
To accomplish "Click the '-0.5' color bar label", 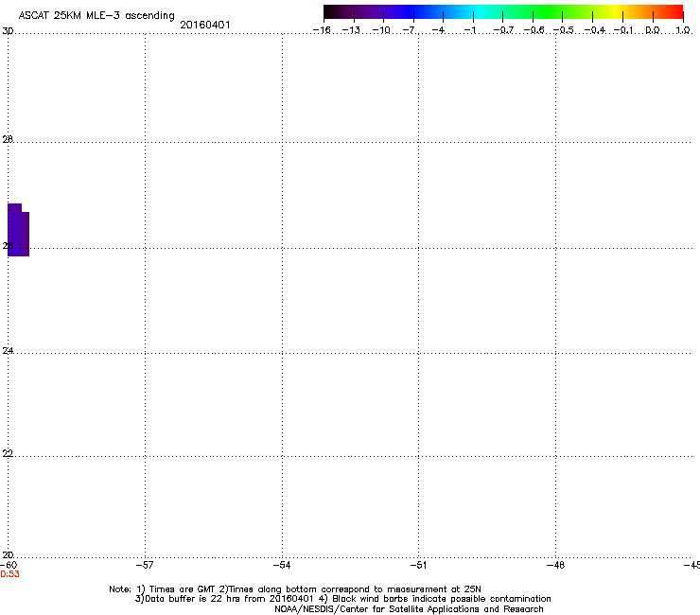I will [564, 30].
